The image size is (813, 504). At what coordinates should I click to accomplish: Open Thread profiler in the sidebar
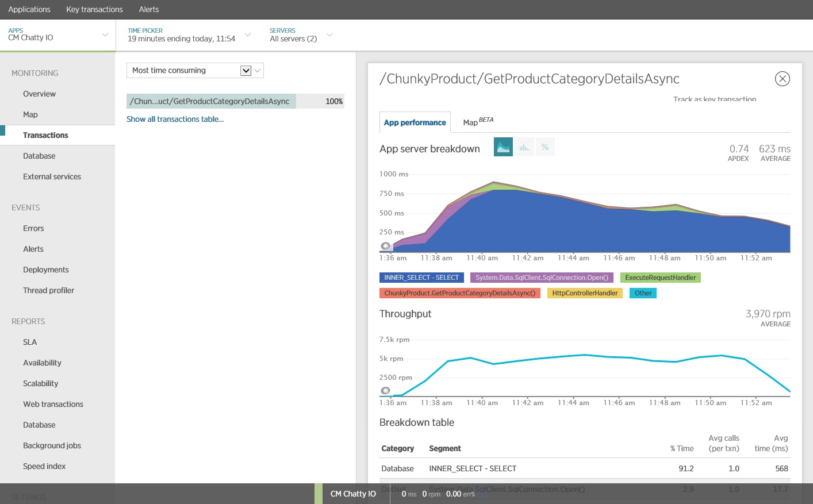coord(48,291)
